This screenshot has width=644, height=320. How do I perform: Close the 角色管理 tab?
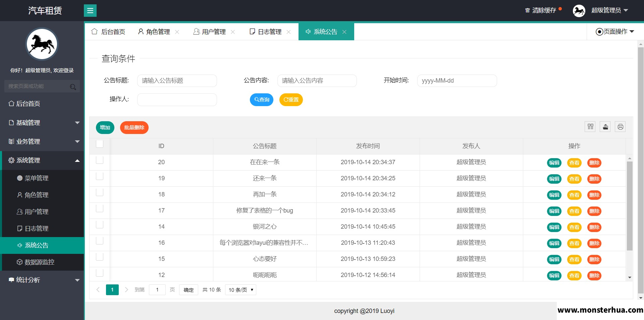click(x=177, y=32)
